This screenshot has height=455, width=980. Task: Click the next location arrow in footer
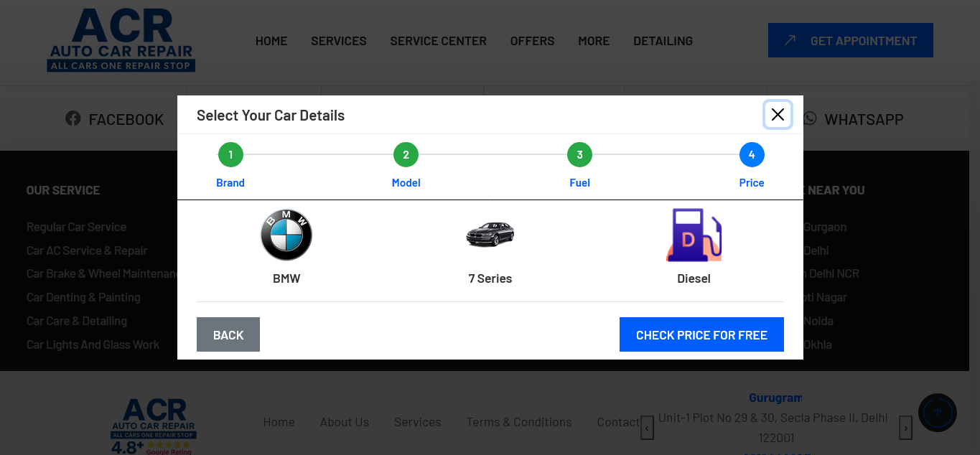[x=905, y=428]
